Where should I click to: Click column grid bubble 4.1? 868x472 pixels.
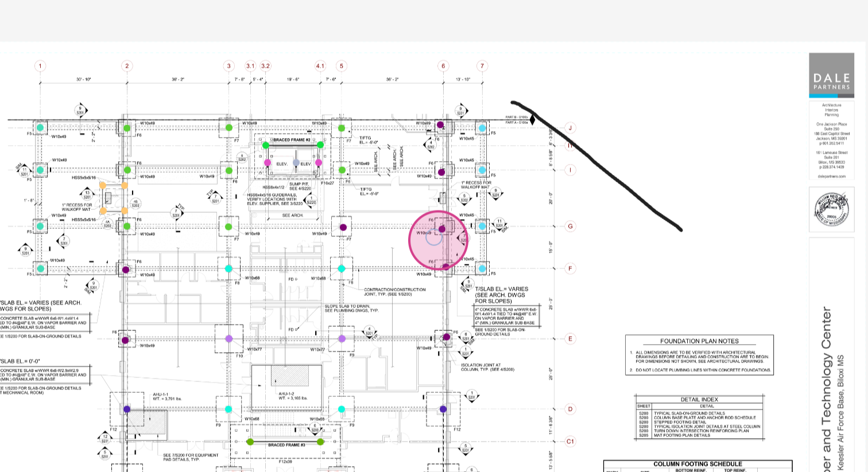[x=320, y=66]
